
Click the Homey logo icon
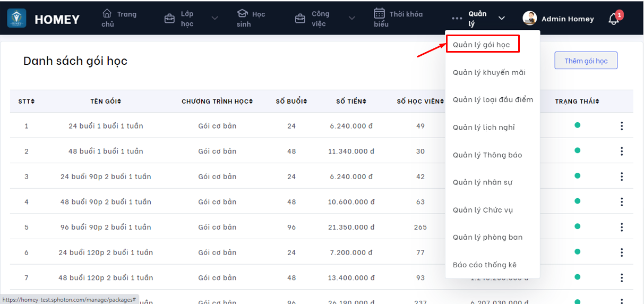[16, 18]
